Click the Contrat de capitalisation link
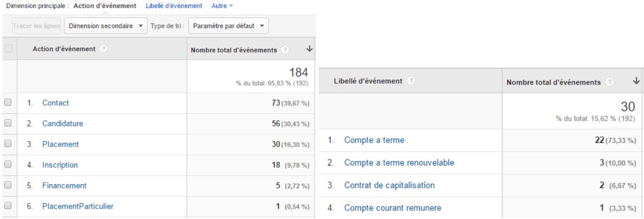Image resolution: width=644 pixels, height=219 pixels. [x=389, y=185]
